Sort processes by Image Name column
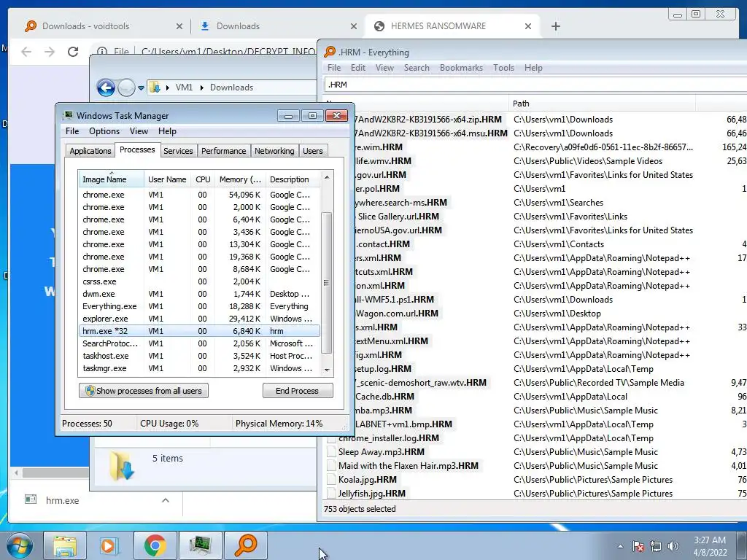This screenshot has width=747, height=560. coord(111,179)
